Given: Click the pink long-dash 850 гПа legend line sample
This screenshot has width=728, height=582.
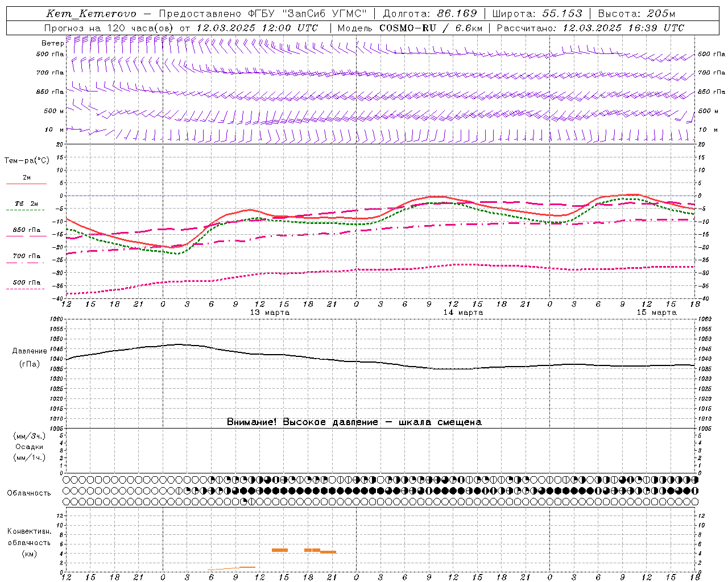Looking at the screenshot, I should pyautogui.click(x=26, y=236).
